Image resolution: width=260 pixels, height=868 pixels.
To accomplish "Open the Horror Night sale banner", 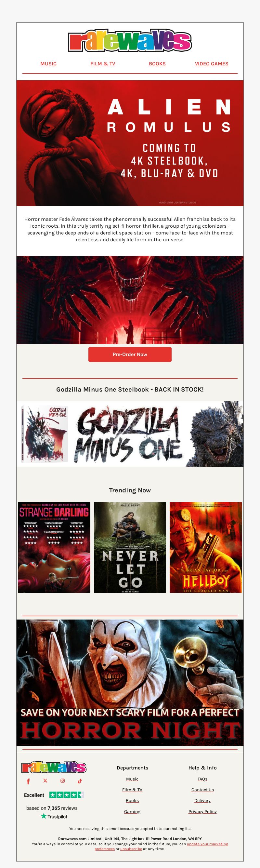I will [130, 683].
